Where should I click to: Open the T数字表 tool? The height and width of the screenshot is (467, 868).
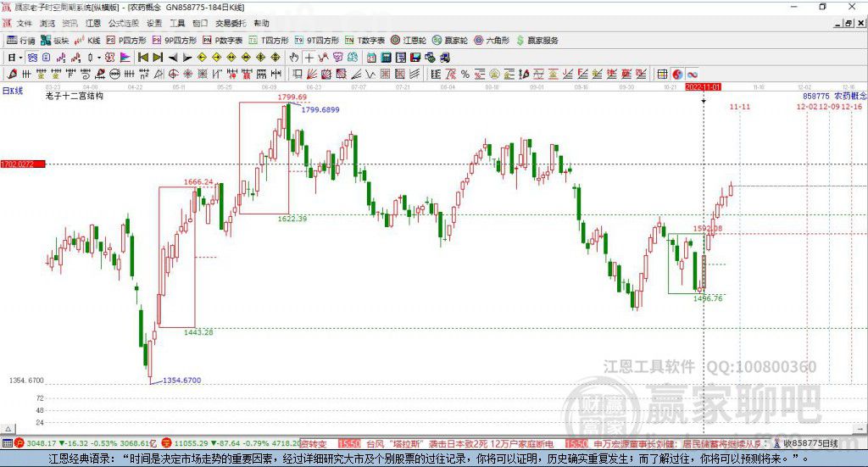[x=364, y=41]
